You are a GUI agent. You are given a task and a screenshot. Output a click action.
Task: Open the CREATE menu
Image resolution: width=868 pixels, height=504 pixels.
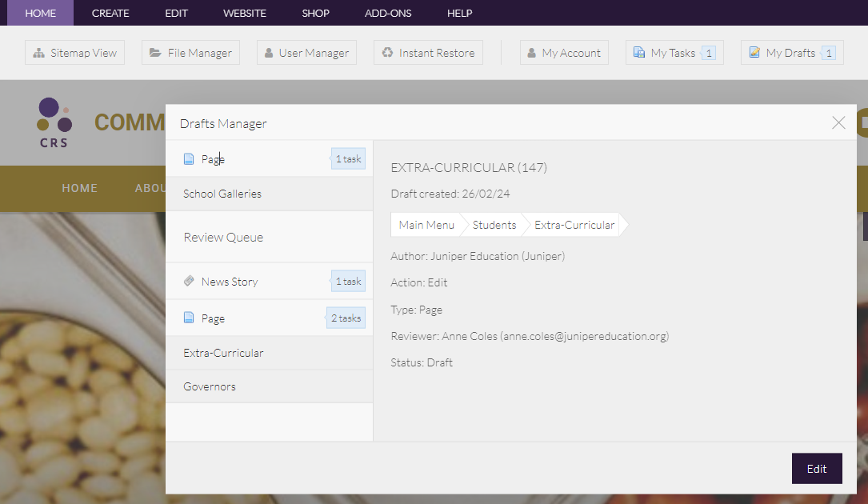coord(110,13)
